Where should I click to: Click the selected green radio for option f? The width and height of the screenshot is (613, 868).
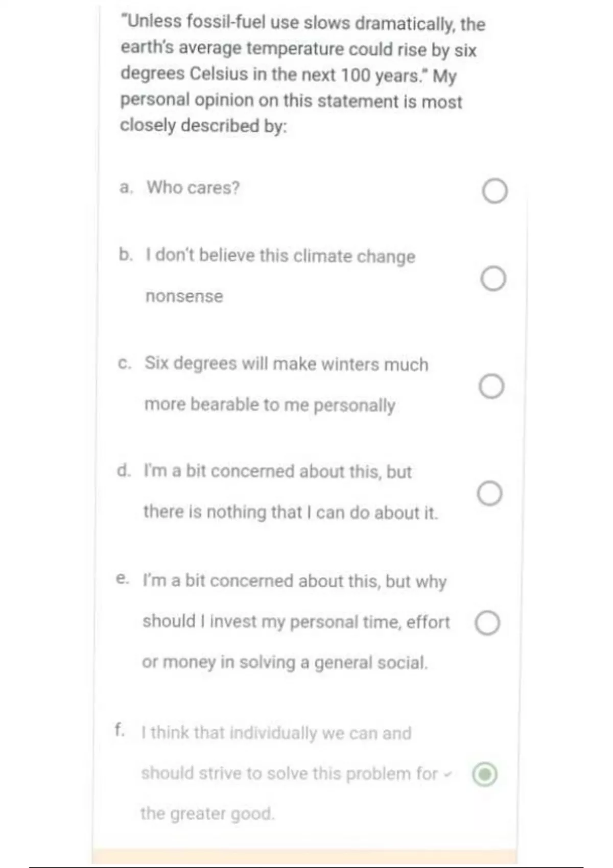(x=485, y=775)
